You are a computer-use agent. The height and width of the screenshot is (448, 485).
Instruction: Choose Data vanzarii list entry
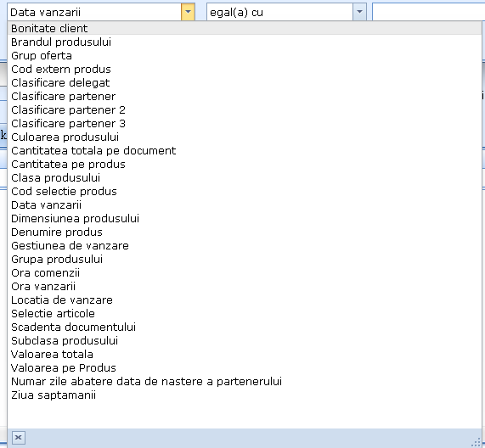click(245, 205)
